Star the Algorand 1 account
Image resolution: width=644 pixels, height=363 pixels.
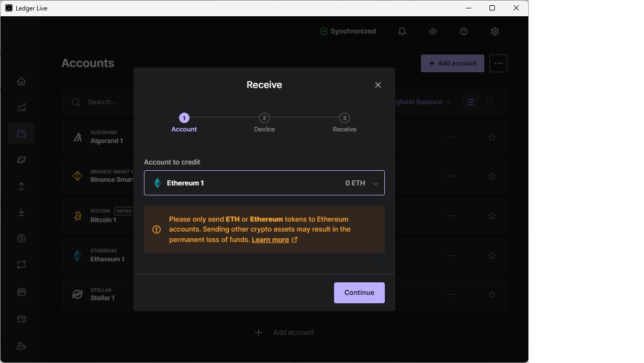pyautogui.click(x=492, y=137)
